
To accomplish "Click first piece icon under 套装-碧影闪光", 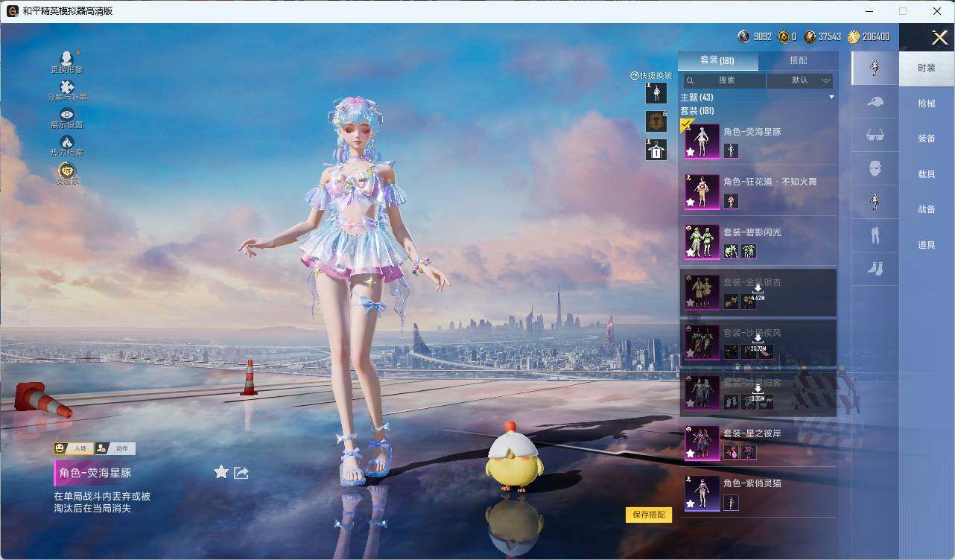I will 731,251.
